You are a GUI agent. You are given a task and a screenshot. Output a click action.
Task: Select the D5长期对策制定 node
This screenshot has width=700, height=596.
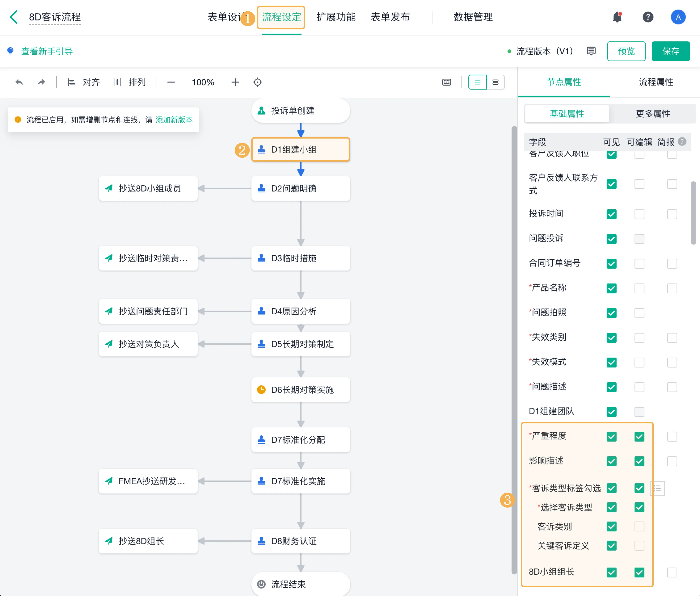[x=301, y=344]
